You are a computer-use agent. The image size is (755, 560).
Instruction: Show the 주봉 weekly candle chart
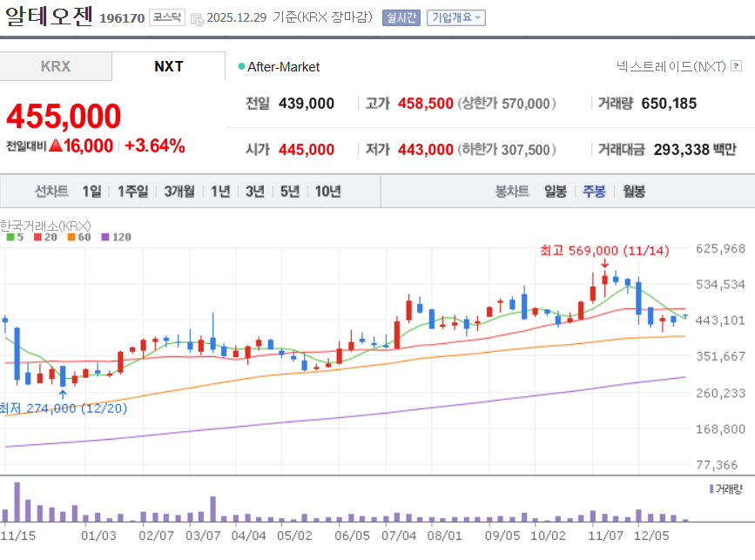[x=594, y=191]
